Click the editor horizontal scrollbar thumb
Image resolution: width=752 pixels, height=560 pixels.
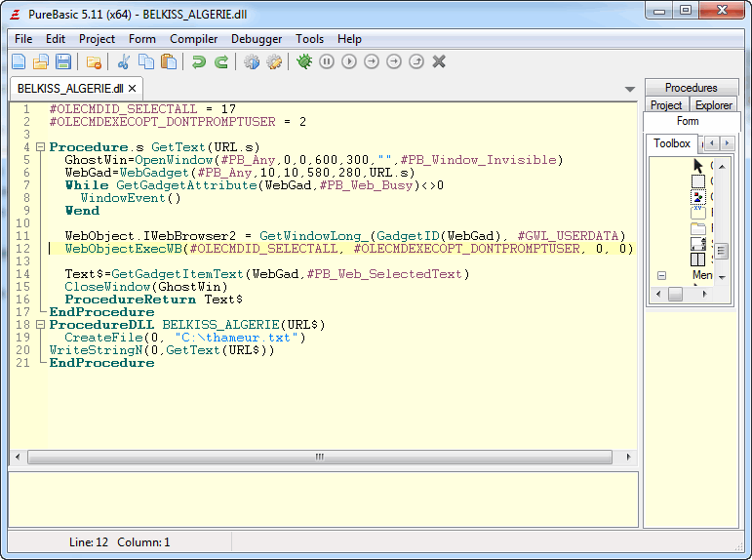(x=319, y=457)
